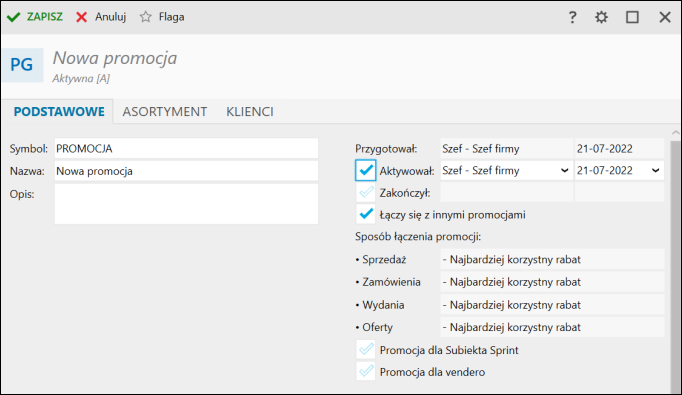The image size is (682, 395).
Task: Click into the Opis text area
Action: click(x=186, y=204)
